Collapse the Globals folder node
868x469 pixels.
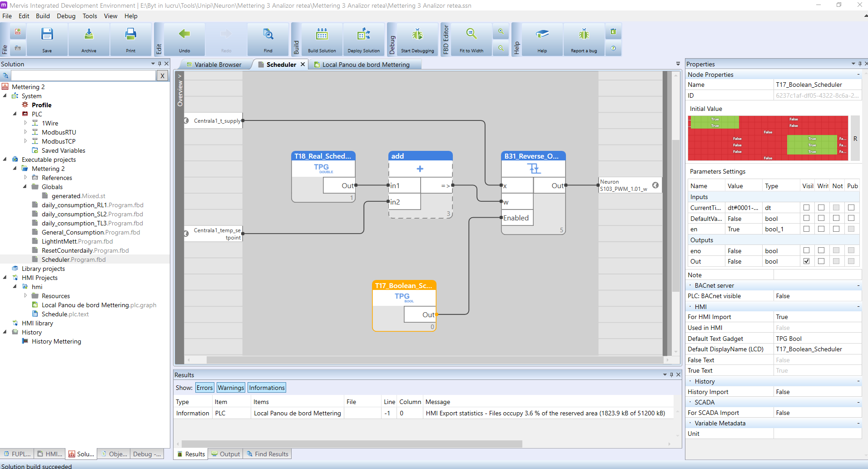click(25, 187)
